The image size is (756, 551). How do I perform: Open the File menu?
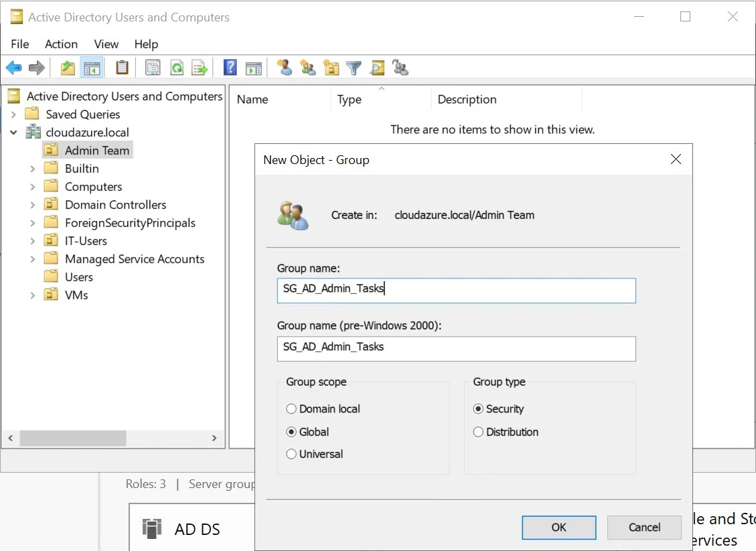pos(20,44)
